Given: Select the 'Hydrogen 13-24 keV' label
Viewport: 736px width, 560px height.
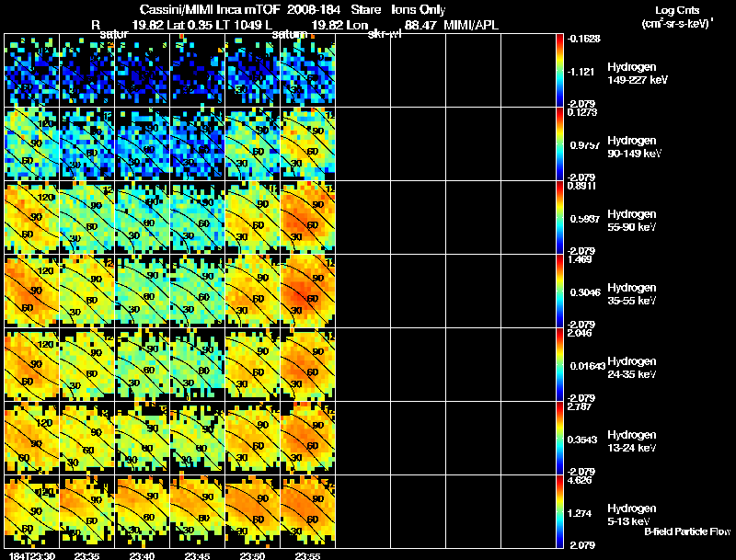Looking at the screenshot, I should click(632, 441).
